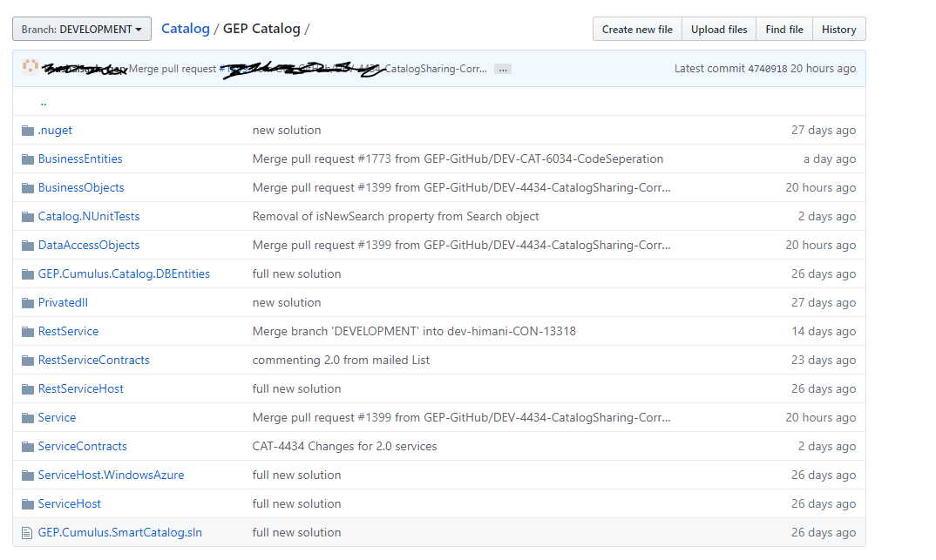Click the folder icon beside BusinessEntities

pyautogui.click(x=28, y=159)
